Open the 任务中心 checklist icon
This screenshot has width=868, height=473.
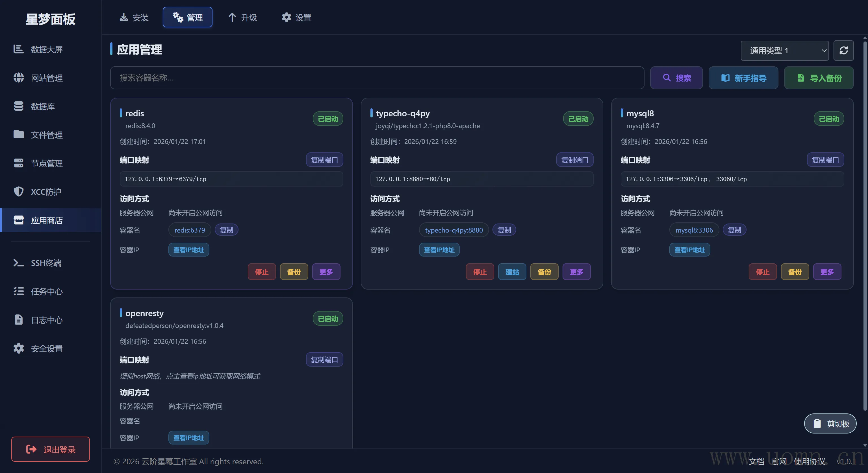pyautogui.click(x=19, y=291)
